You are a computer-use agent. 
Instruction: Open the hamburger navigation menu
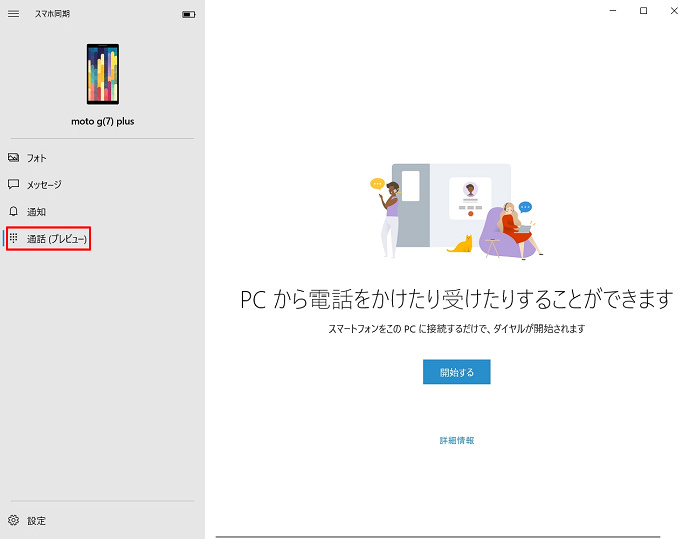pos(14,14)
